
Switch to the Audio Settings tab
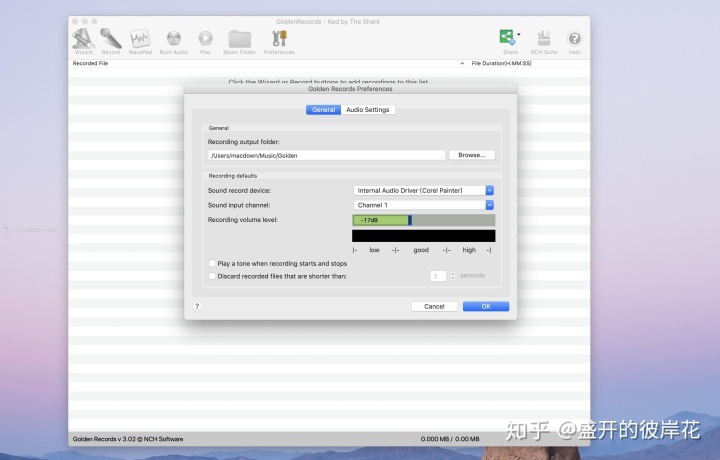(368, 110)
